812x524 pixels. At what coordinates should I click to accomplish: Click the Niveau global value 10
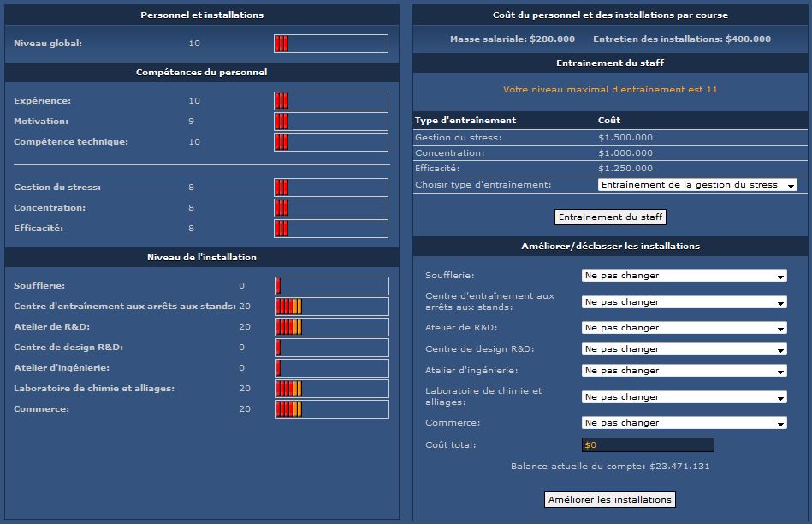click(194, 44)
